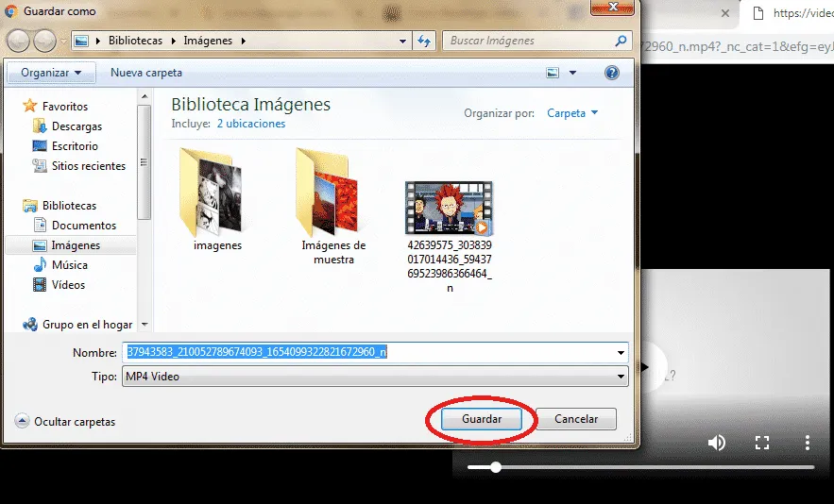Click Bibliotecas in the address breadcrumb
This screenshot has width=834, height=504.
[x=136, y=41]
